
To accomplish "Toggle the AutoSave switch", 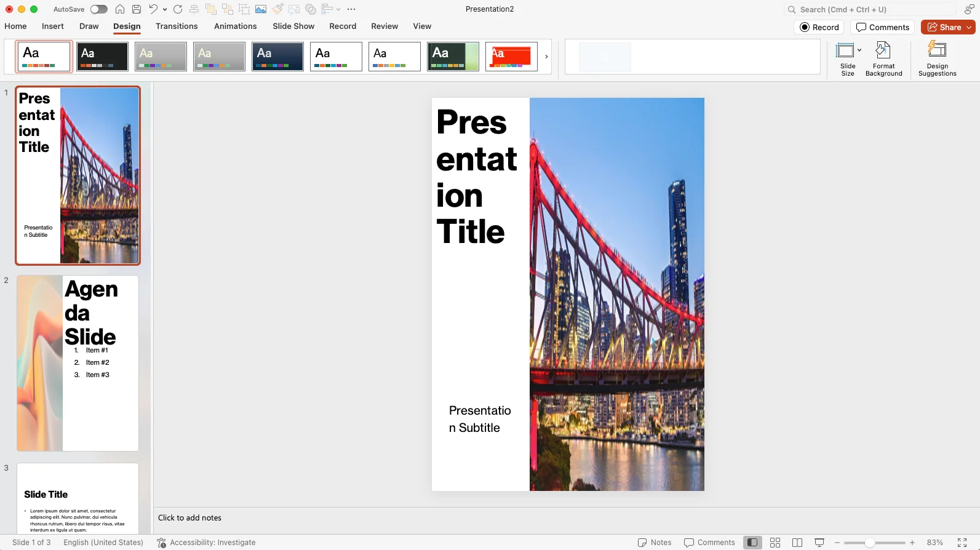I will 98,9.
